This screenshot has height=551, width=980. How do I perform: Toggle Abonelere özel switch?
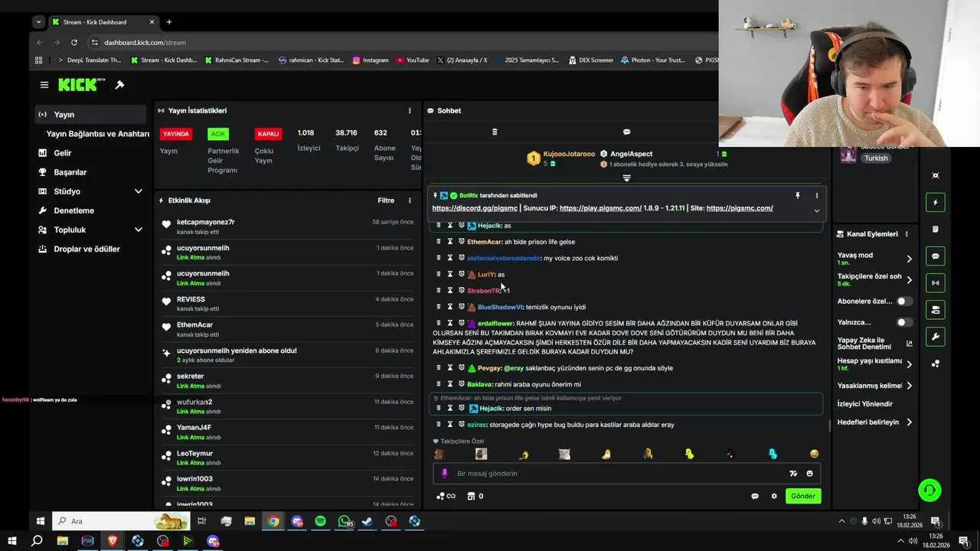coord(905,302)
